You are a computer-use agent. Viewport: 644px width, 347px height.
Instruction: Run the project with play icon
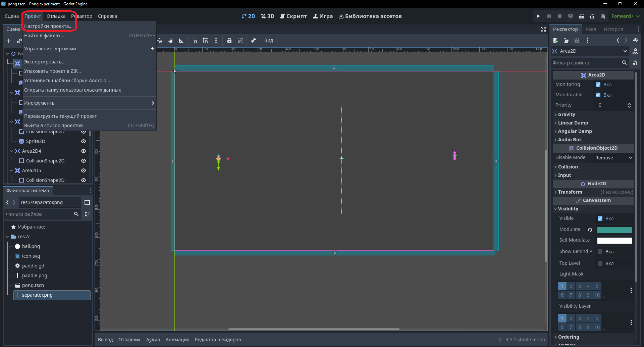coord(538,16)
